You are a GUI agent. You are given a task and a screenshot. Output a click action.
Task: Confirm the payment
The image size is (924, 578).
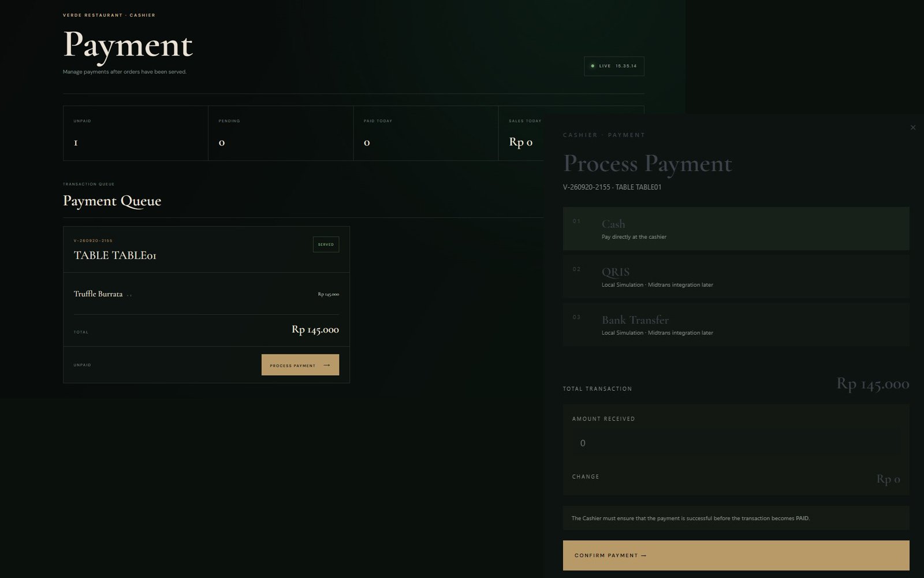click(736, 555)
